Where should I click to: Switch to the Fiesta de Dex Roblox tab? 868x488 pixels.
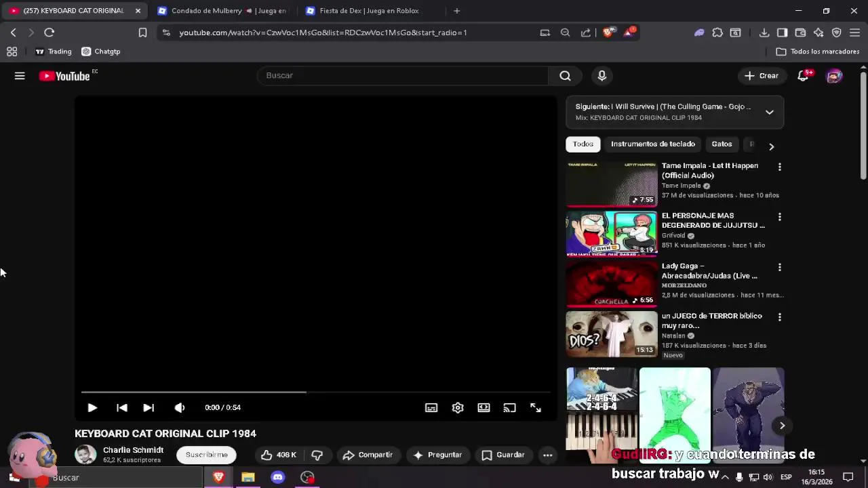pos(369,11)
